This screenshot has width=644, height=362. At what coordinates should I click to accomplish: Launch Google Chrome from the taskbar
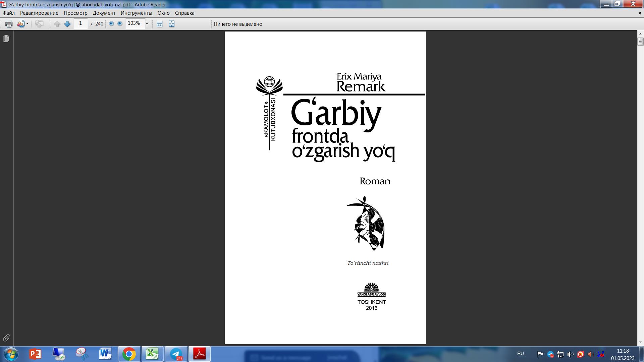click(x=129, y=354)
